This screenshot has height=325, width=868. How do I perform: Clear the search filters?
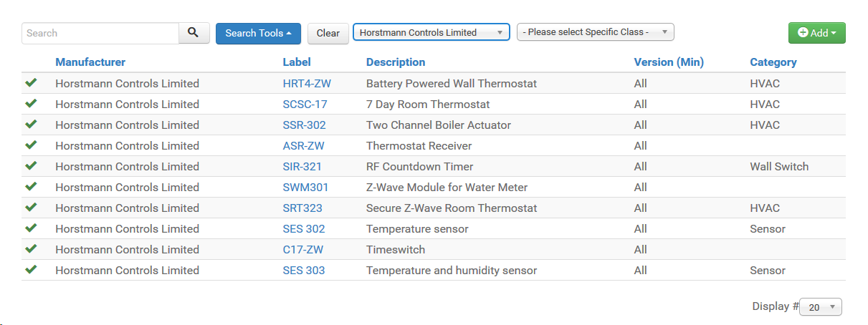(x=328, y=33)
